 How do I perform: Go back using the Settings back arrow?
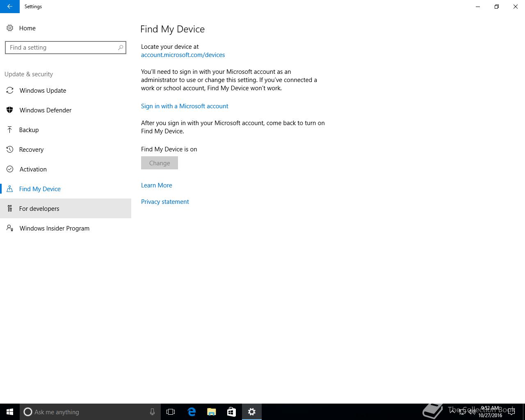[x=10, y=7]
